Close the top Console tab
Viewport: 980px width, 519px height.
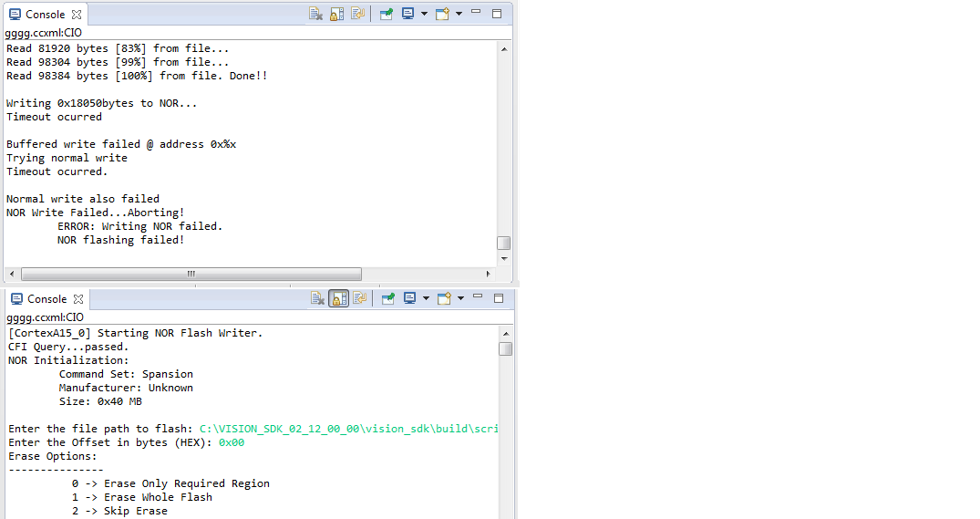coord(77,15)
